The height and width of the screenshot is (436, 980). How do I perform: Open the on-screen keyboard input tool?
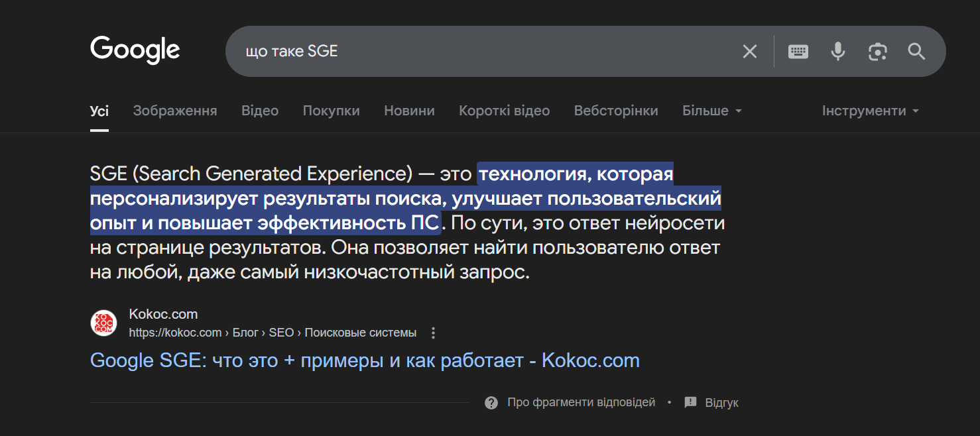(x=798, y=52)
